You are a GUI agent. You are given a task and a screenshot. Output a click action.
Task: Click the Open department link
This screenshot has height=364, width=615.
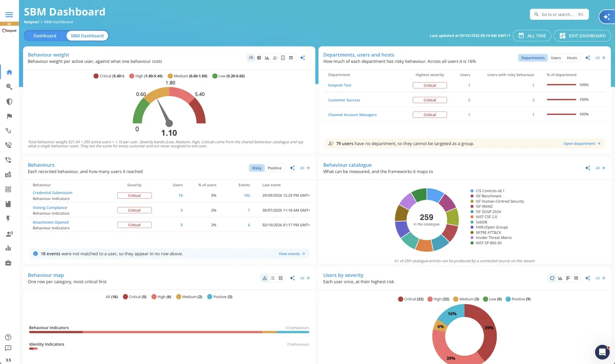tap(582, 143)
